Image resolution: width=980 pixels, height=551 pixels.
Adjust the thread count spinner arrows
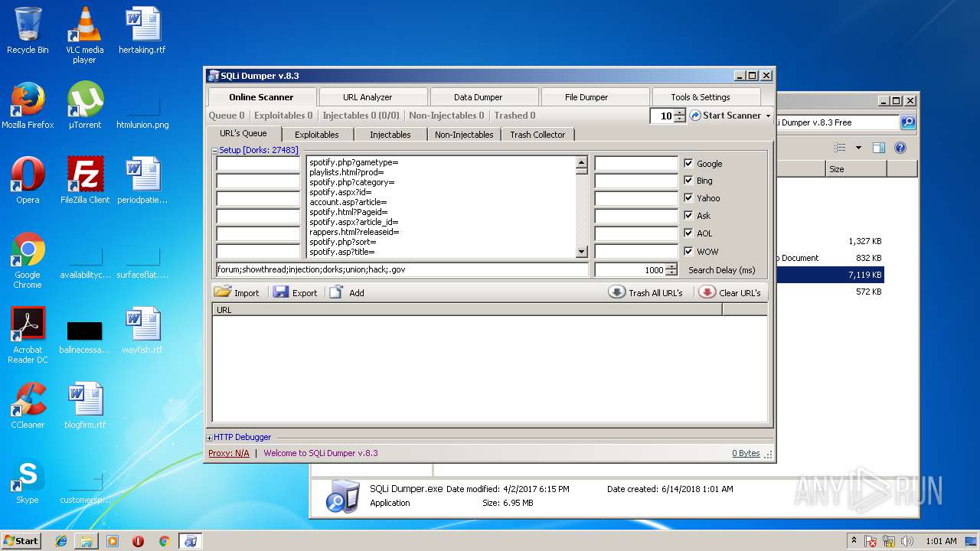tap(679, 116)
